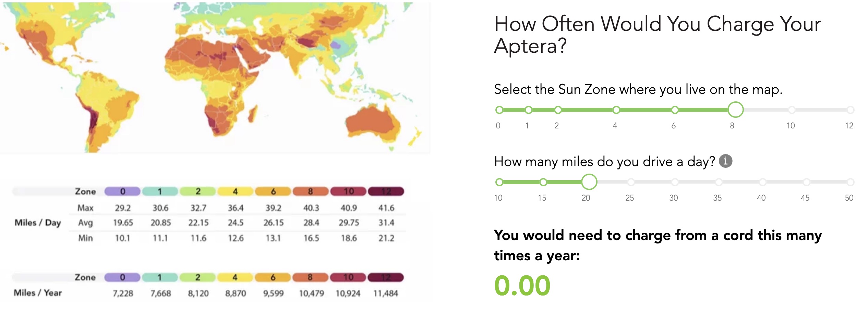Set daily miles slider to 45
The height and width of the screenshot is (313, 868).
point(807,182)
